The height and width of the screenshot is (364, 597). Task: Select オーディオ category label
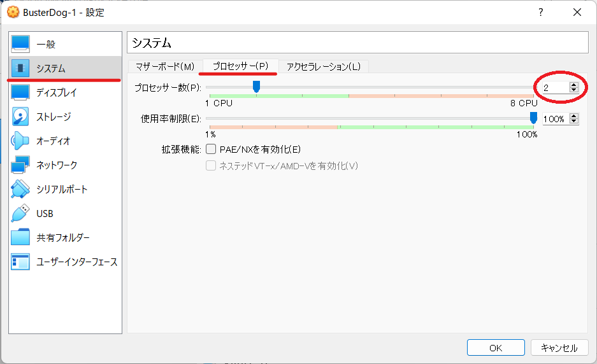pos(54,141)
